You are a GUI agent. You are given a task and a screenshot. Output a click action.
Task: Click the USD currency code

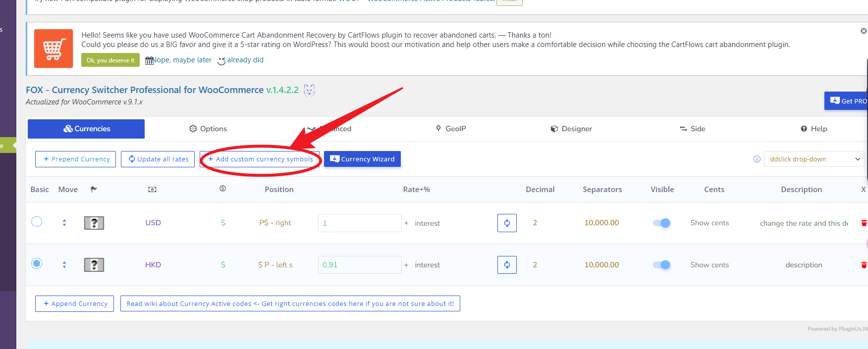tap(153, 223)
